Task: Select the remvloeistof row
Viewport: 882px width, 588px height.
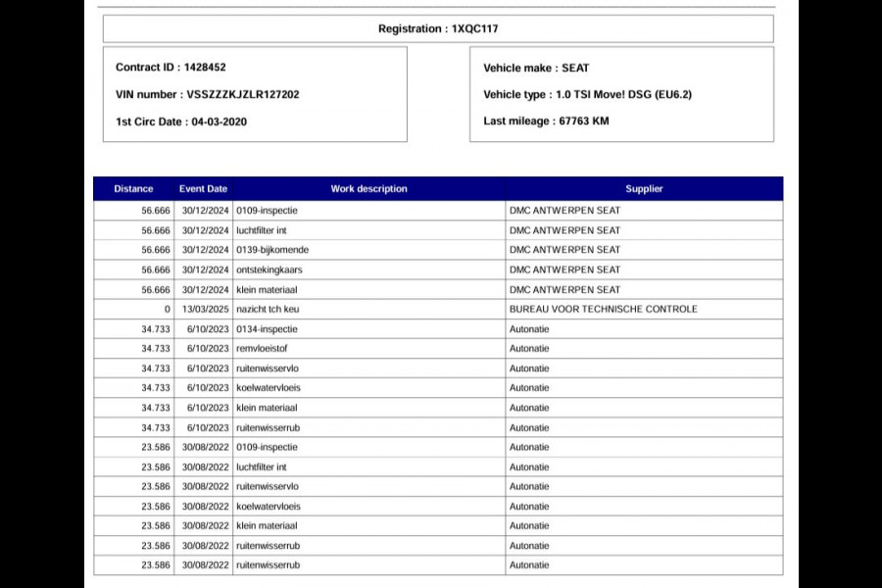Action: 438,348
